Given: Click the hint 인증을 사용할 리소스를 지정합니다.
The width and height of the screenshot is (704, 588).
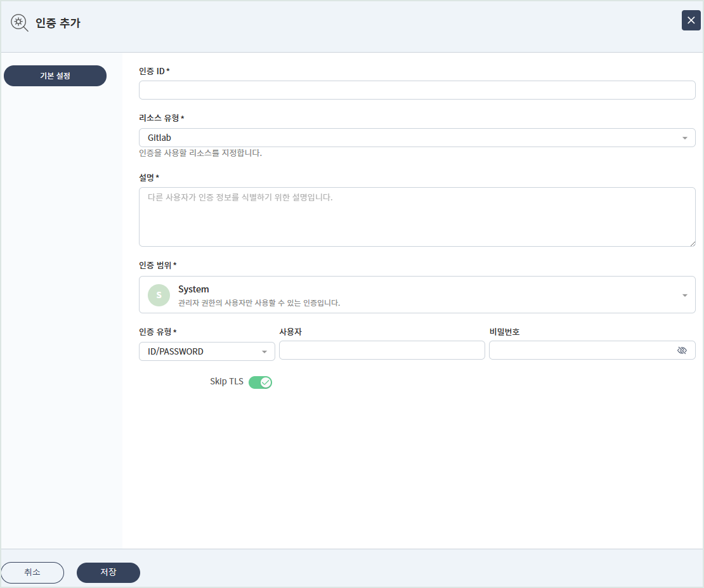Looking at the screenshot, I should tap(200, 153).
